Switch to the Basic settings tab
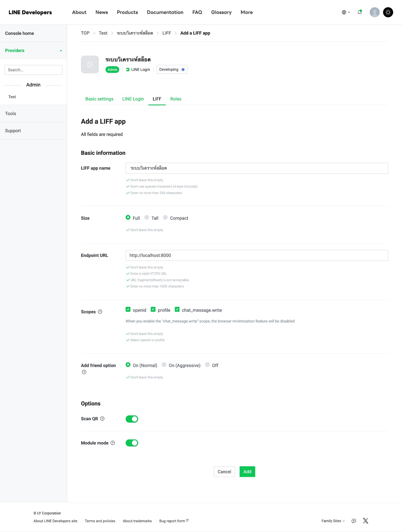Screen dimensions: 402x532 [x=99, y=99]
